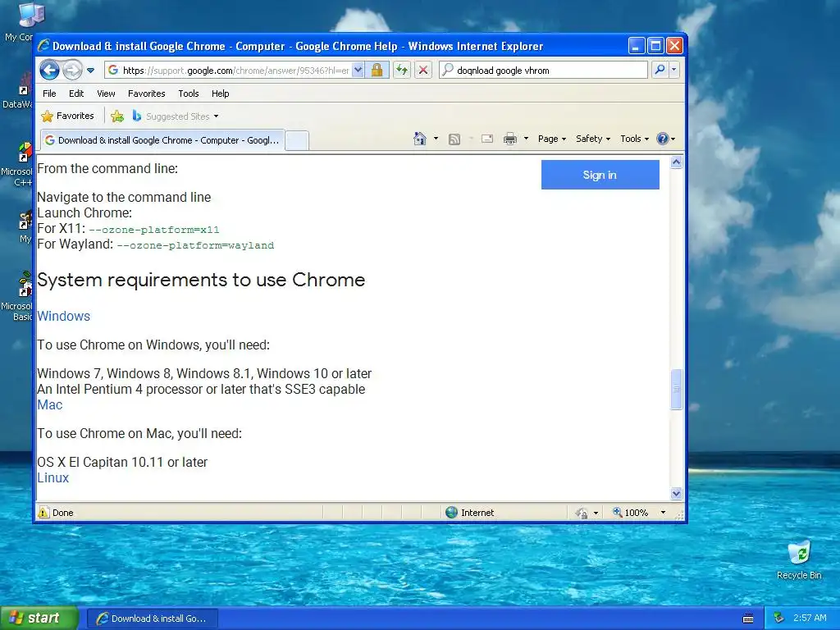Click the scroll up arrow
840x630 pixels.
[x=676, y=162]
